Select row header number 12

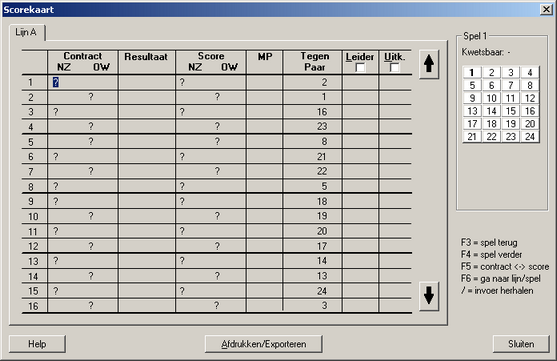33,246
